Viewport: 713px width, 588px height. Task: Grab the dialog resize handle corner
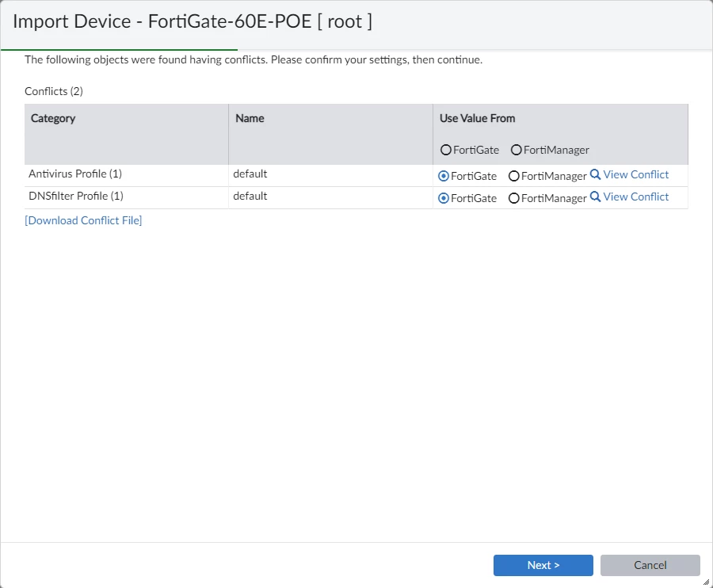pos(706,582)
